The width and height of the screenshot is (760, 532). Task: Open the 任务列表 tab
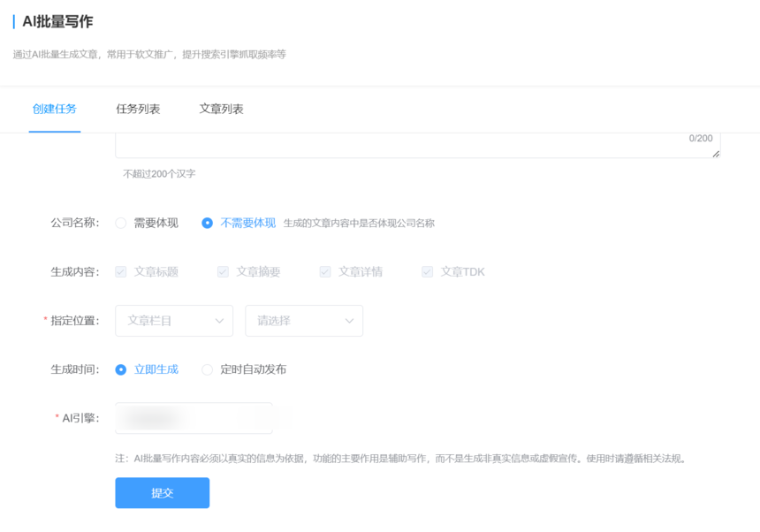[x=138, y=109]
